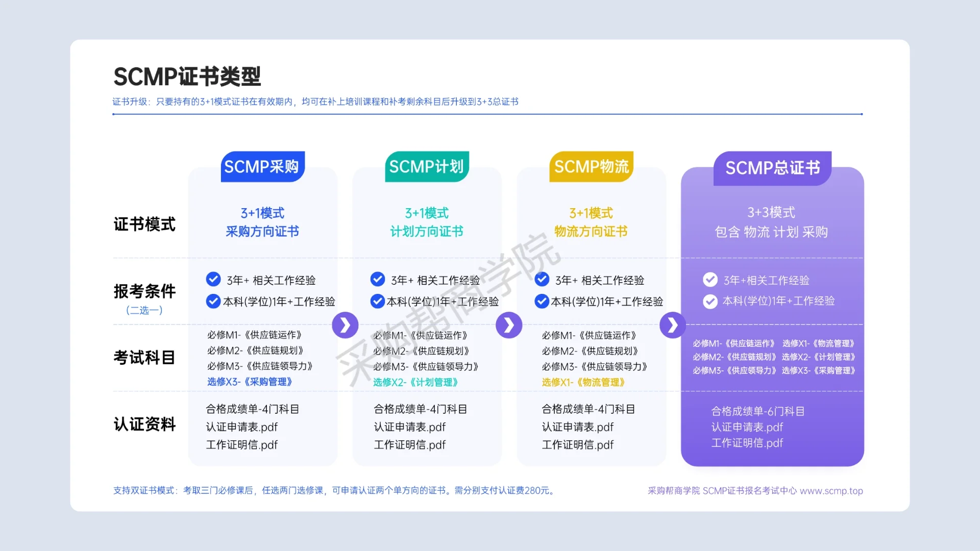Click the checkmark beside 本科(学位)1年+工作经验 under SCMP计划

point(377,301)
